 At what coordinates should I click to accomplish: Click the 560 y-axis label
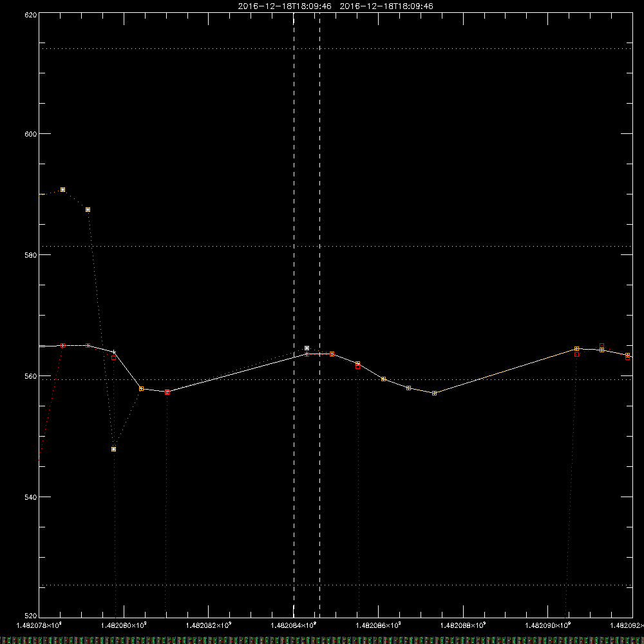coord(31,376)
